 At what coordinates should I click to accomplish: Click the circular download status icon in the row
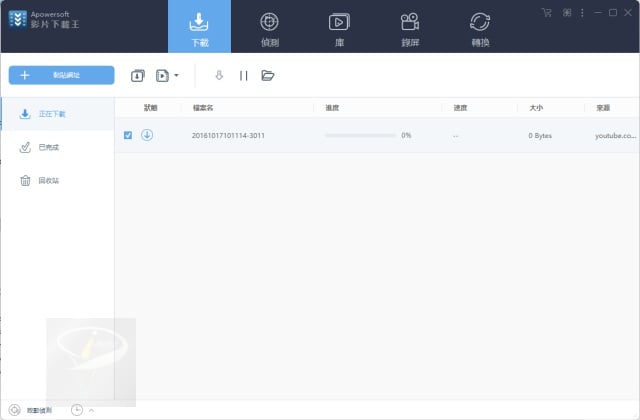pos(147,135)
